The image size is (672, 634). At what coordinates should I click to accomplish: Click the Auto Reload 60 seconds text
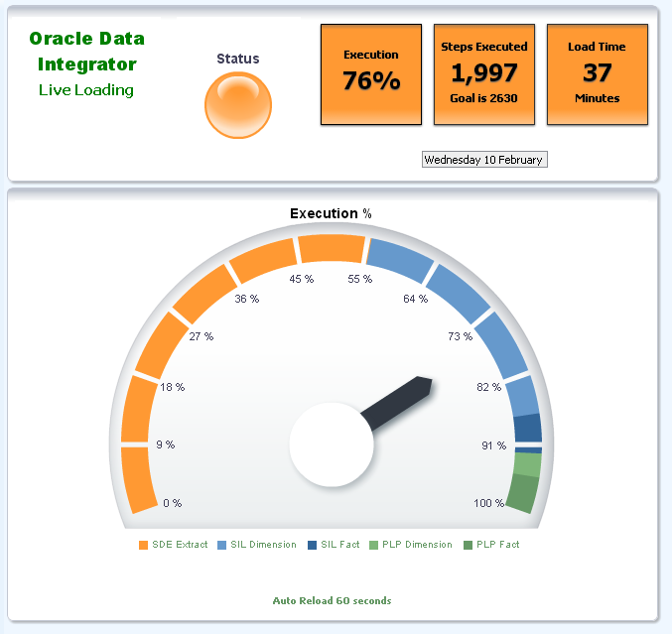pos(333,600)
